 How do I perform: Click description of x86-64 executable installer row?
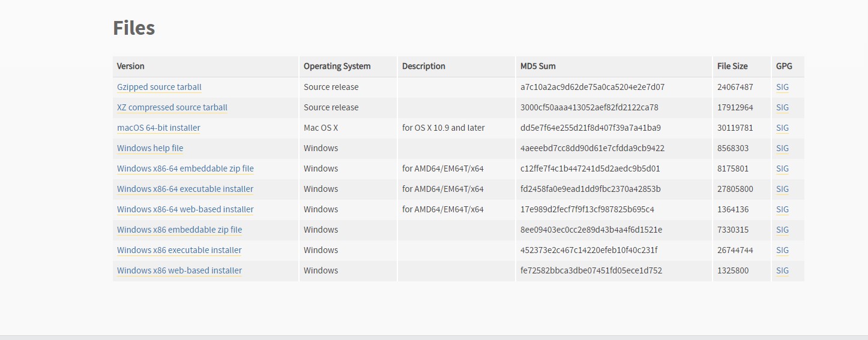[443, 189]
